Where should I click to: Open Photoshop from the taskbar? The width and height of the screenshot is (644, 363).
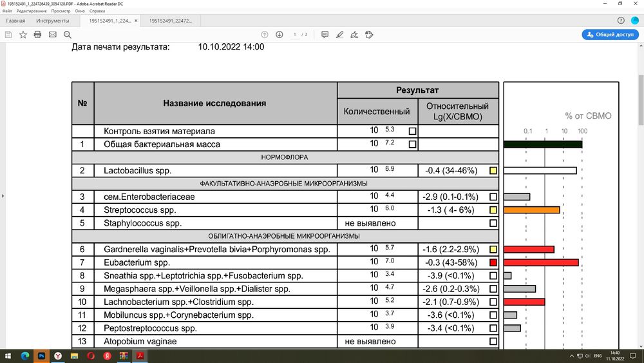41,355
